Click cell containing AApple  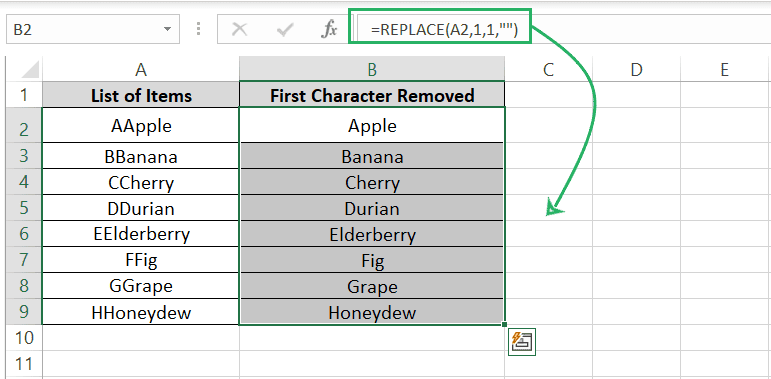pyautogui.click(x=141, y=126)
